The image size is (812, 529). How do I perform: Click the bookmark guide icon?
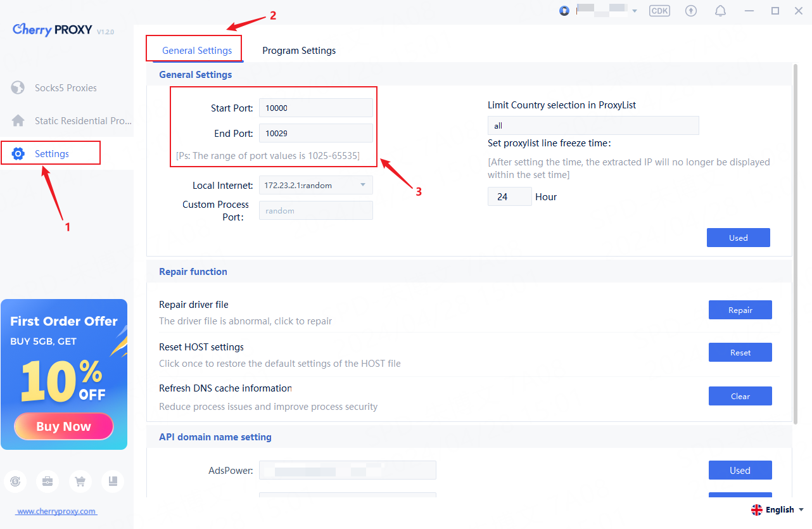(113, 481)
